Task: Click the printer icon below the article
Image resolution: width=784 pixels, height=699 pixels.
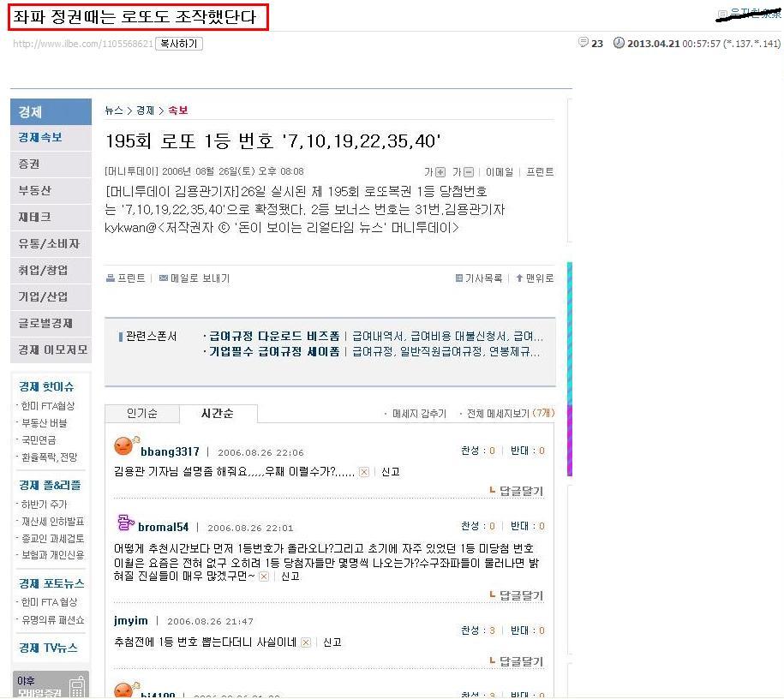Action: click(111, 278)
